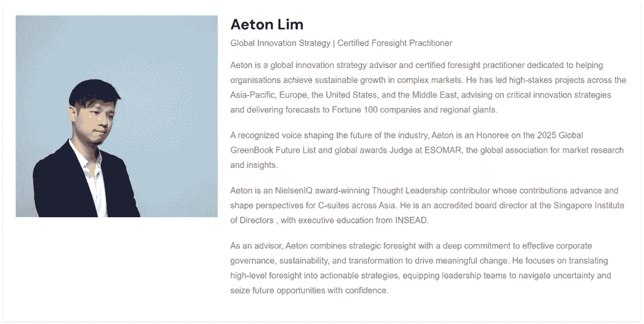The width and height of the screenshot is (644, 324).
Task: Click the Aeton Lim profile photo
Action: click(x=116, y=116)
